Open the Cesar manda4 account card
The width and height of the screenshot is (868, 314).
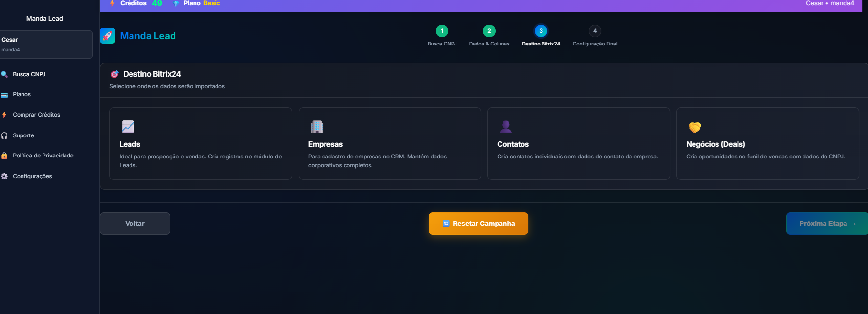point(46,45)
